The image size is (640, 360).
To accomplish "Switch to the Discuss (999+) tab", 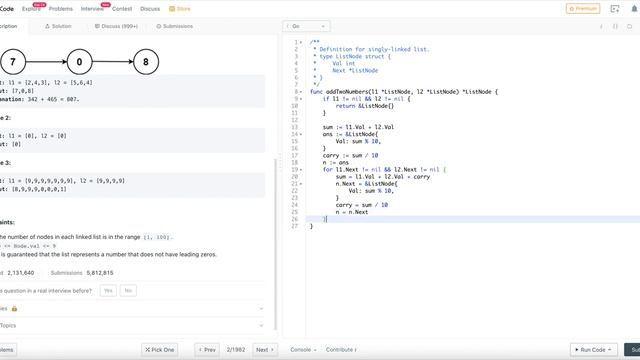I will [x=116, y=26].
